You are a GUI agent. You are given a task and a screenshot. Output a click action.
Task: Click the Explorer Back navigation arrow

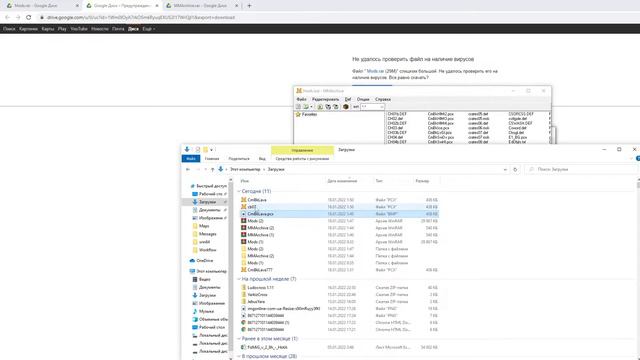coord(188,169)
